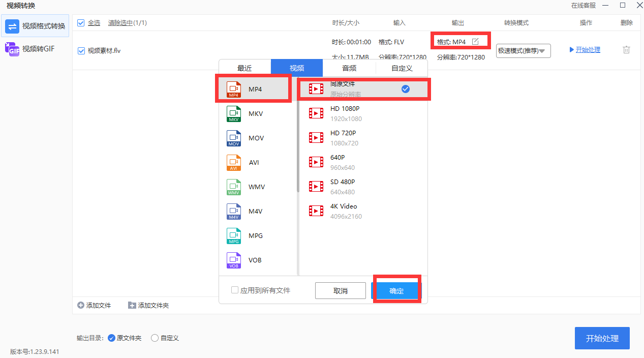Viewport: 644px width, 358px height.
Task: Click the play arrow icon beside 开始处理 link
Action: click(x=572, y=50)
